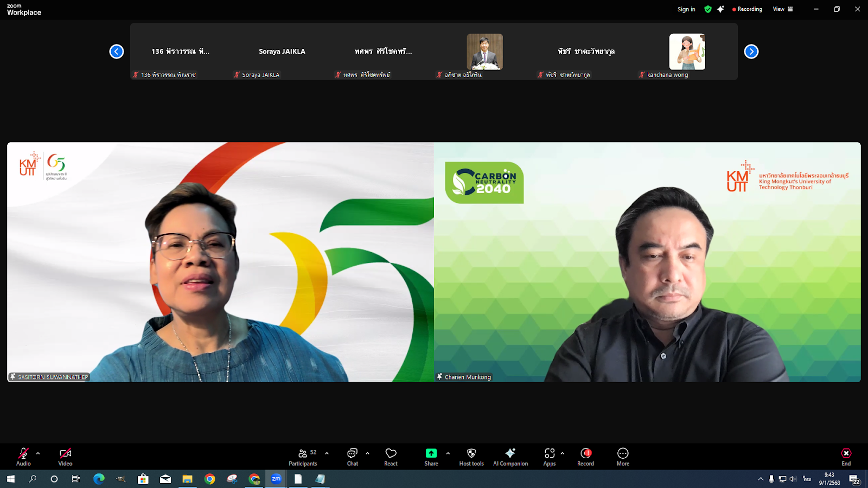Click the green Share screen button

coord(431,457)
